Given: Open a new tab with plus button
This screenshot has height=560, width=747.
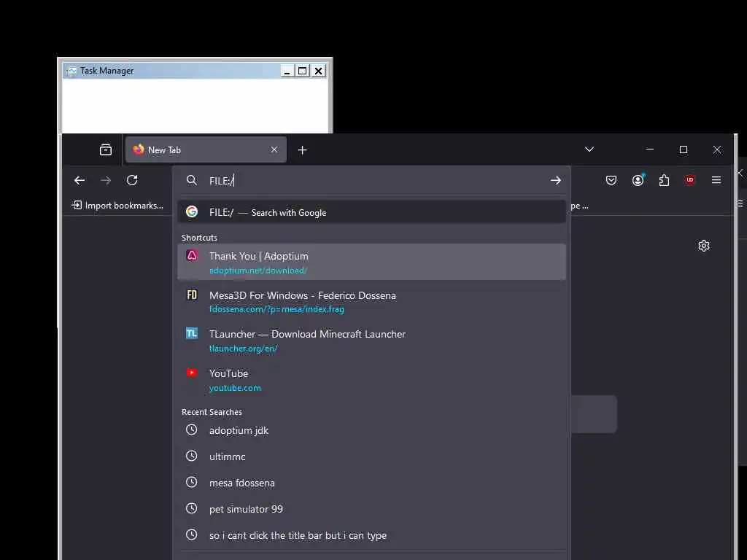Looking at the screenshot, I should pyautogui.click(x=302, y=150).
